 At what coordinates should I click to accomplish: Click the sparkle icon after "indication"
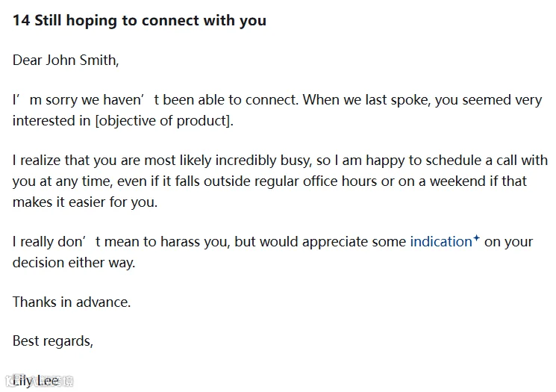(477, 237)
